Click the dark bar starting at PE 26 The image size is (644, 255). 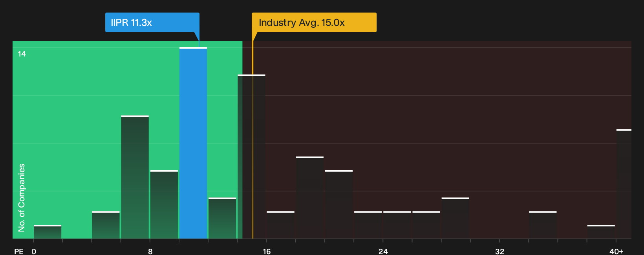pos(426,225)
